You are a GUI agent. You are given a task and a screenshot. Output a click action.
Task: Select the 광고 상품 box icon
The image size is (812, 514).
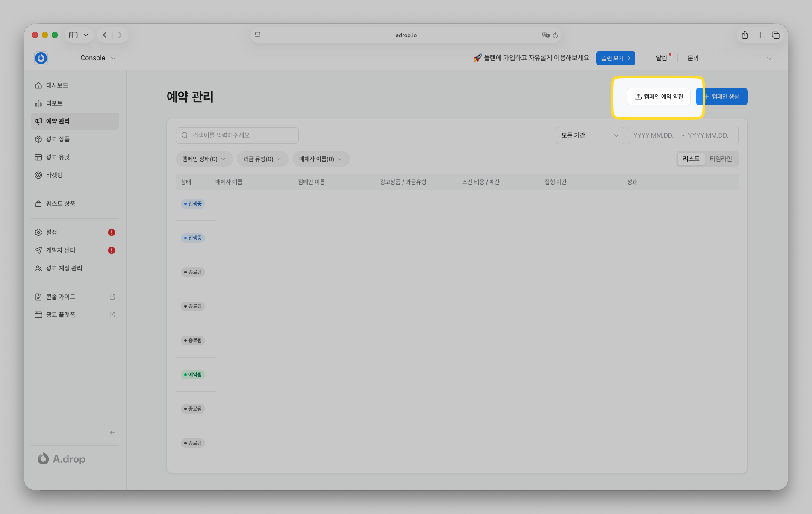click(x=38, y=139)
